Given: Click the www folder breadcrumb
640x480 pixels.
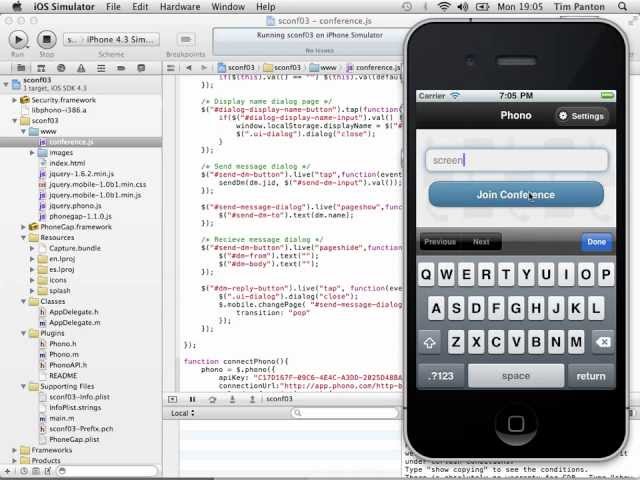Looking at the screenshot, I should pyautogui.click(x=323, y=67).
